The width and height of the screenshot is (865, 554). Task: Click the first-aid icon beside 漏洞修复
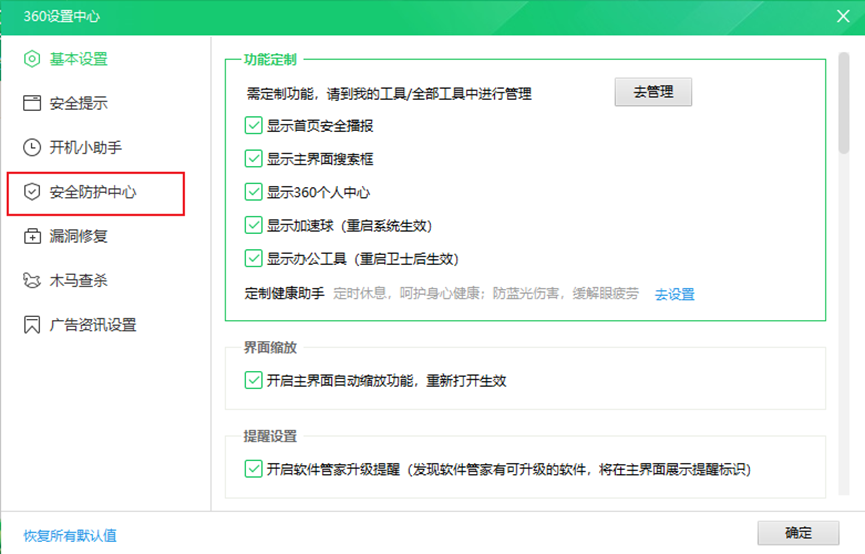tap(32, 236)
